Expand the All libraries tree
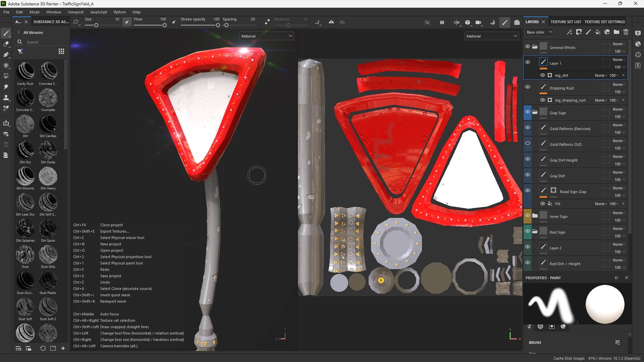The image size is (644, 362). tap(19, 33)
